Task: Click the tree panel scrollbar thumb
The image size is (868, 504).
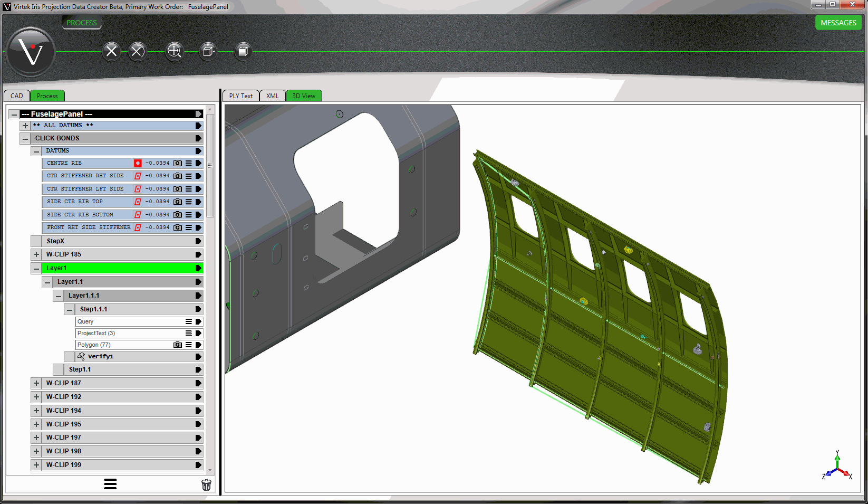Action: (x=210, y=166)
